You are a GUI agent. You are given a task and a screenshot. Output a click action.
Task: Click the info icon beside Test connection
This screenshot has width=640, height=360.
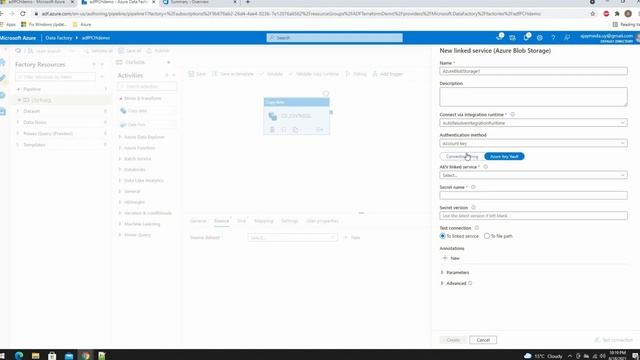point(476,228)
